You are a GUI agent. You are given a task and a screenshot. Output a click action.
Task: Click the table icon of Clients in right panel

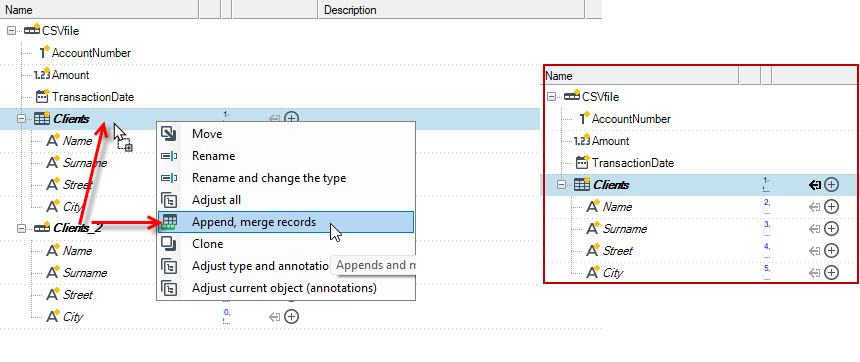coord(582,185)
